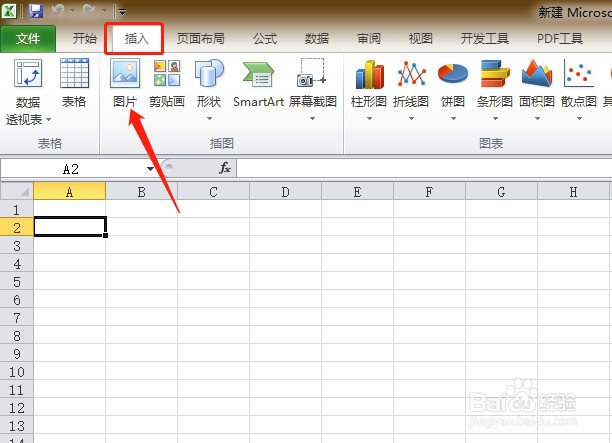Screen dimensions: 612x443
Task: Select row 2 header
Action: pyautogui.click(x=16, y=228)
